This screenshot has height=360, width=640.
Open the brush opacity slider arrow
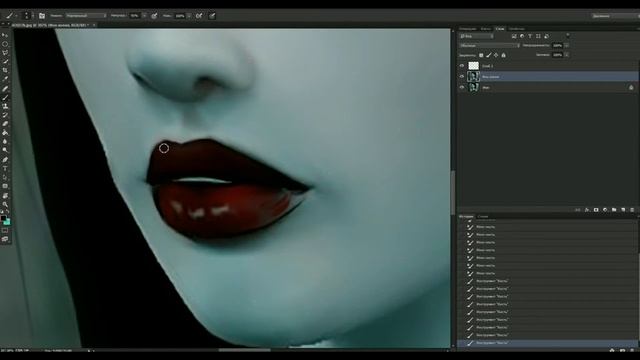click(x=144, y=16)
